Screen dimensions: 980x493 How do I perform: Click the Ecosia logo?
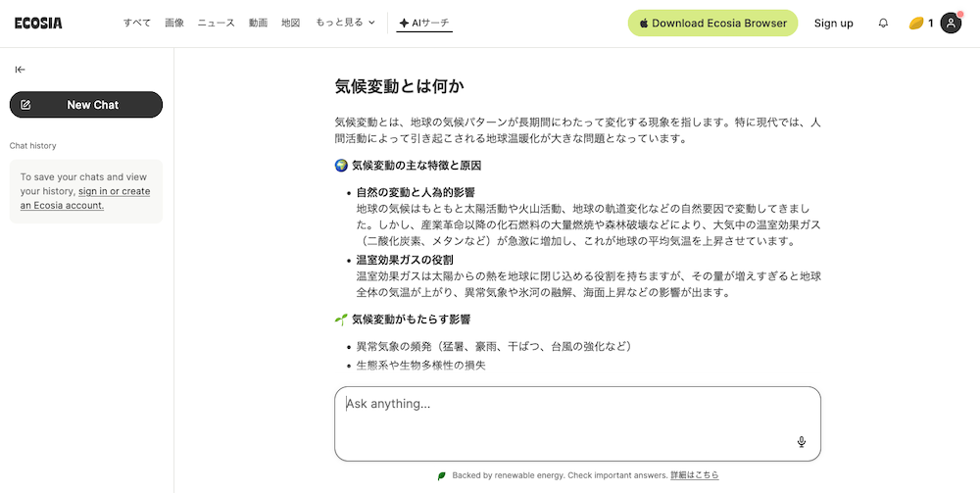pyautogui.click(x=38, y=23)
